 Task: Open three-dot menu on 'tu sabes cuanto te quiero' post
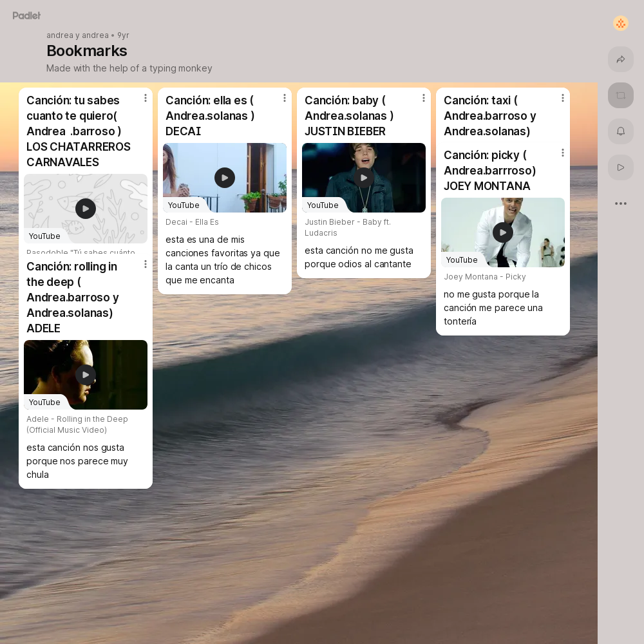coord(146,98)
